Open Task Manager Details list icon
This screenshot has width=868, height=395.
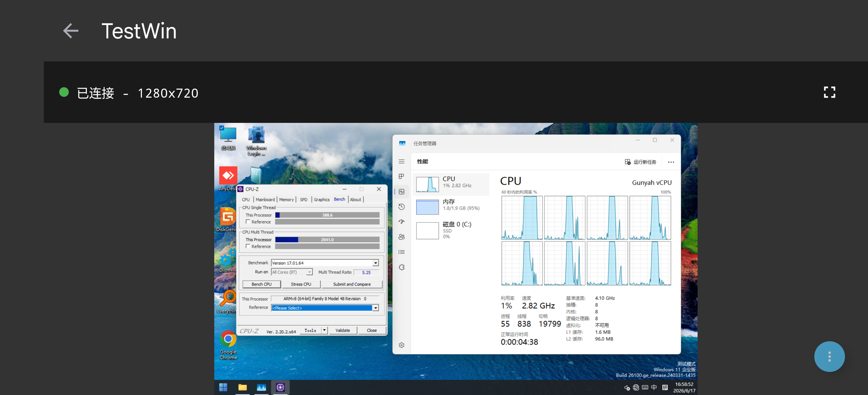[401, 252]
